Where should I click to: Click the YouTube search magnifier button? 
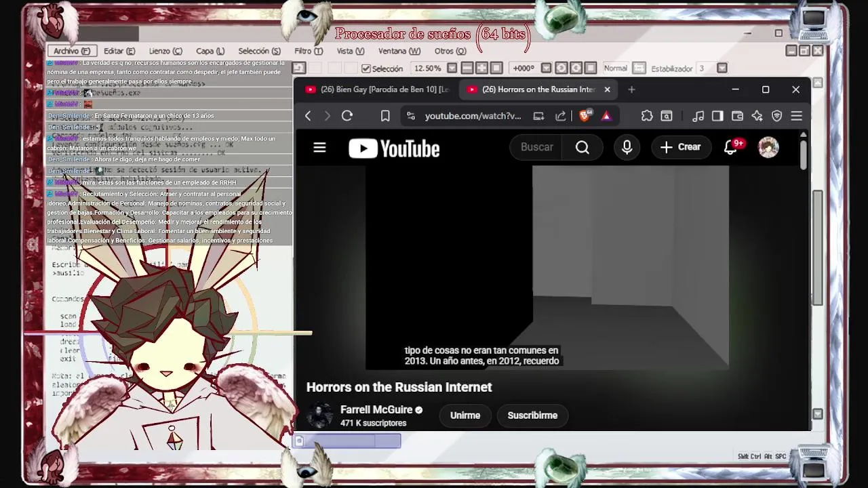click(583, 147)
